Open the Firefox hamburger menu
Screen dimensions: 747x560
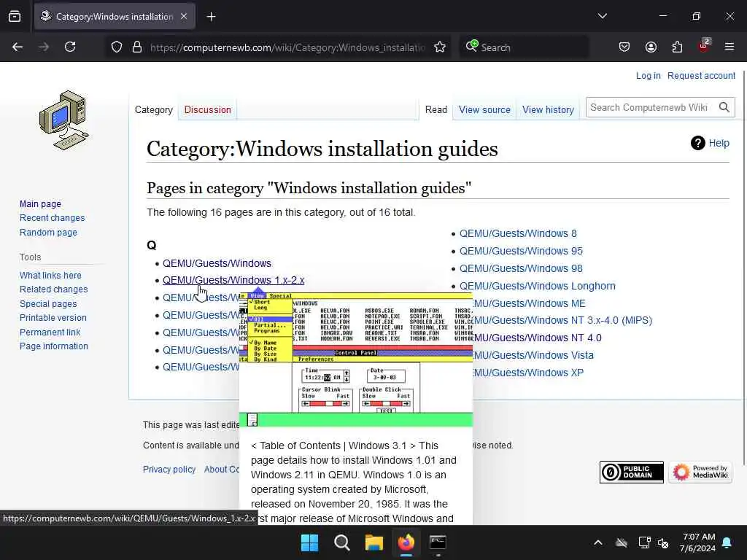729,47
